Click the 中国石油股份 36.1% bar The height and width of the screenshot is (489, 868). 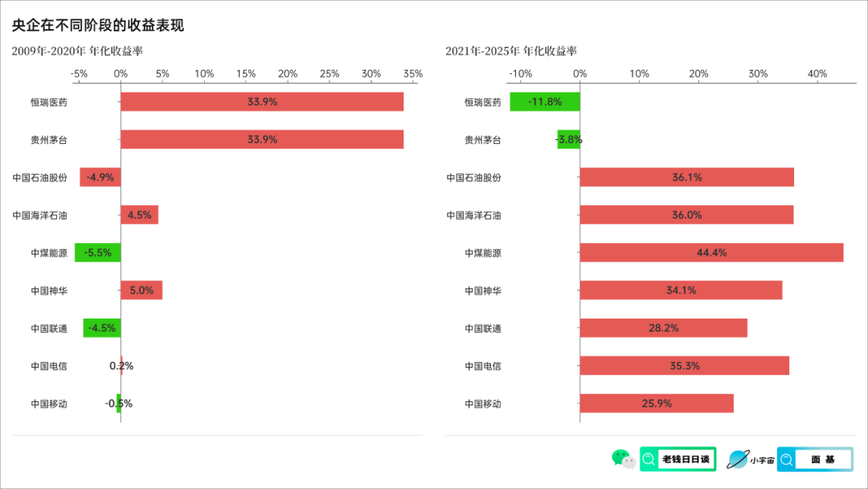click(687, 177)
